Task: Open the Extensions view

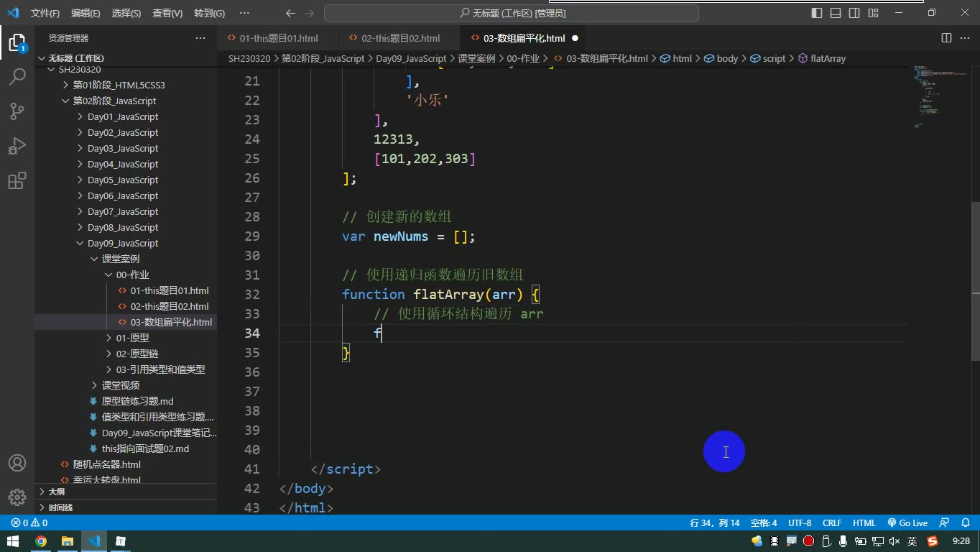Action: [17, 180]
